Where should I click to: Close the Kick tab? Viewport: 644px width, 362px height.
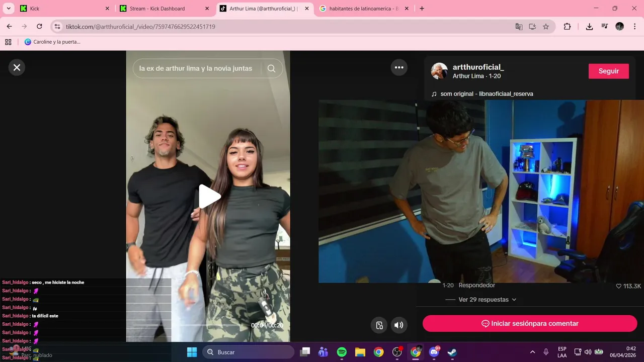click(107, 9)
